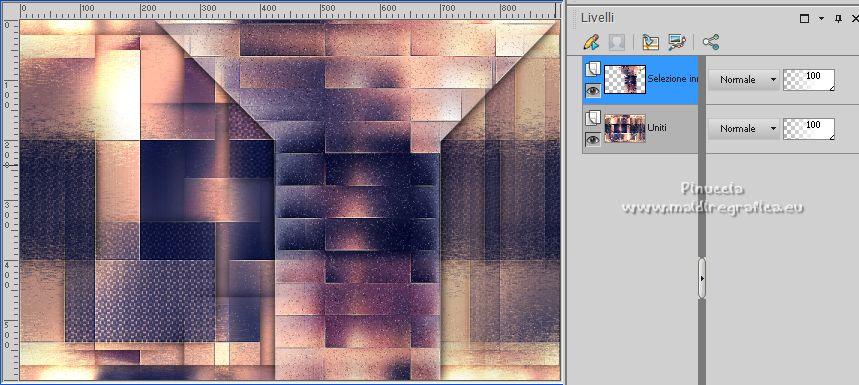Viewport: 859px width, 385px height.
Task: Collapse panel using the vertical splitter arrow handle
Action: click(x=702, y=278)
